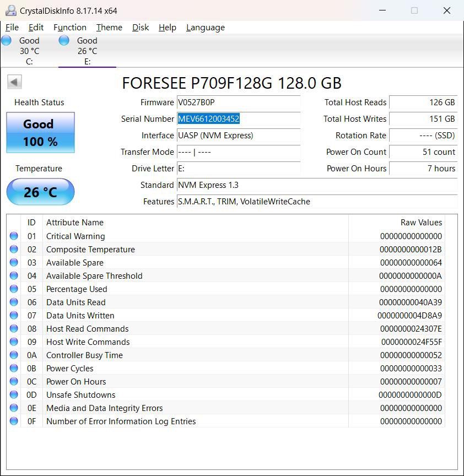
Task: Select the Serial Number text field
Action: coord(238,119)
